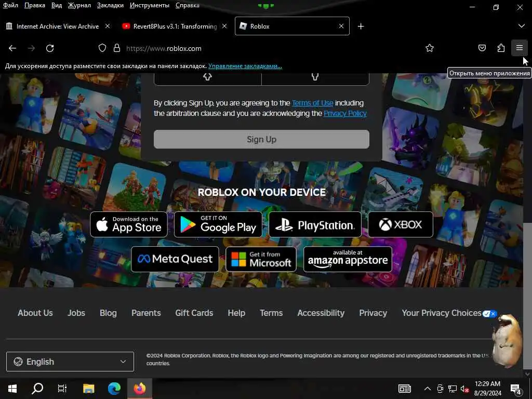Open Parents footer link
Image resolution: width=532 pixels, height=399 pixels.
pyautogui.click(x=146, y=313)
